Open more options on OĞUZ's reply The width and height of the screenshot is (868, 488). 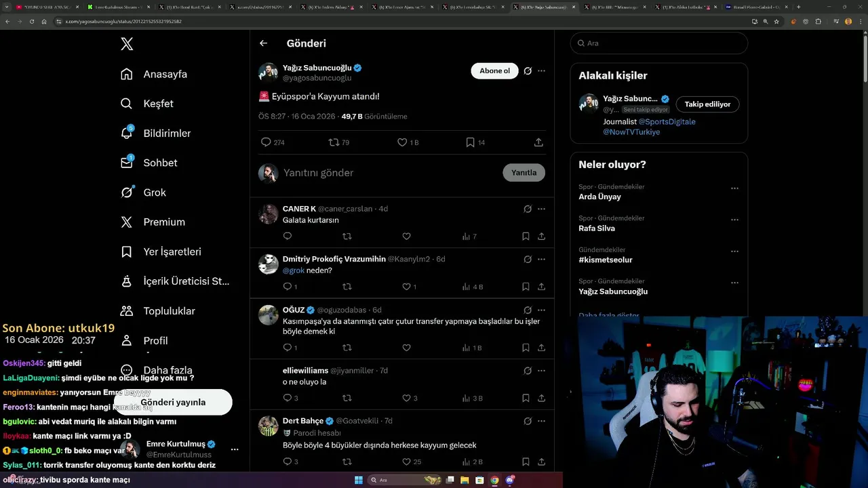541,310
